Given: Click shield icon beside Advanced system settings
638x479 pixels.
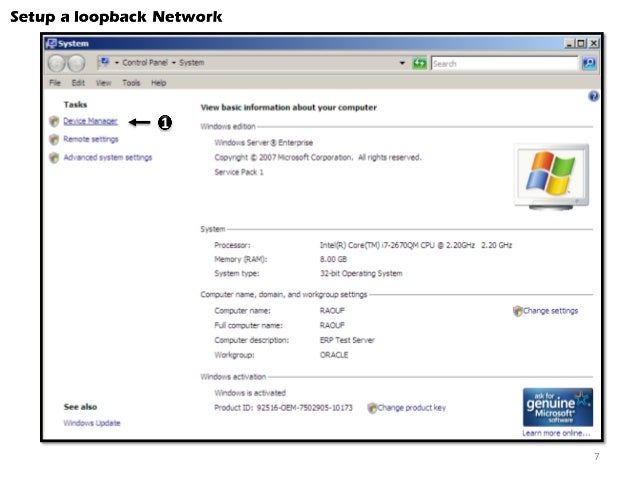Looking at the screenshot, I should click(54, 157).
